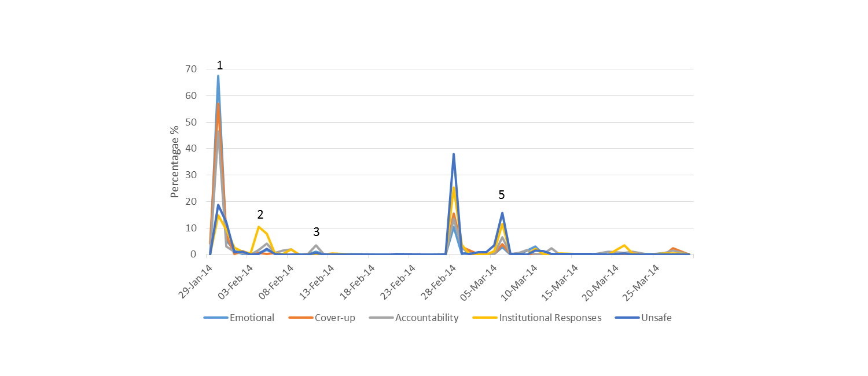Click the Unsafe line's 38% peak near 28-Feb

pyautogui.click(x=454, y=154)
